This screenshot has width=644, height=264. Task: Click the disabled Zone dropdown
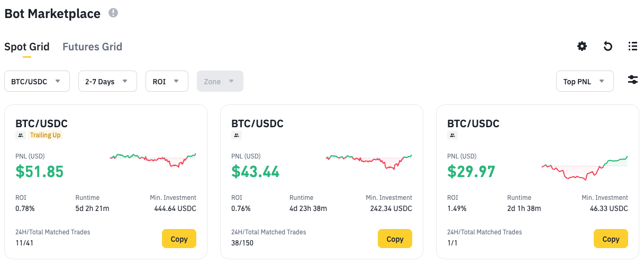tap(220, 81)
